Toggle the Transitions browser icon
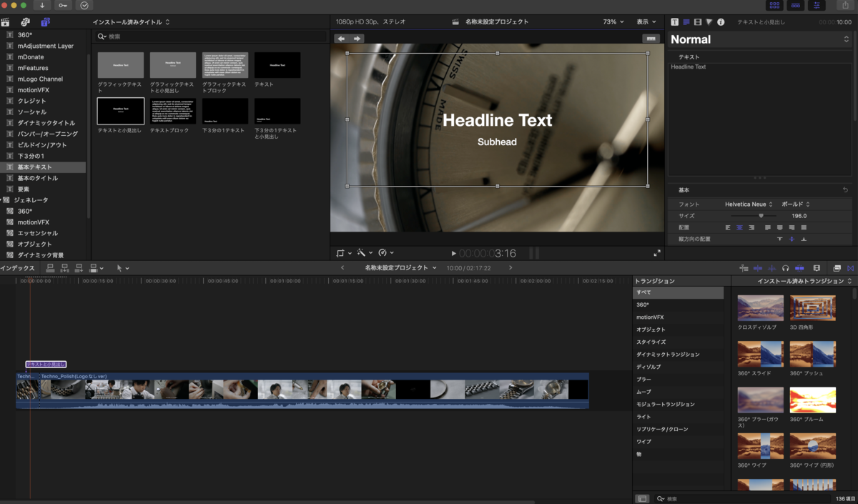The image size is (858, 504). point(850,267)
